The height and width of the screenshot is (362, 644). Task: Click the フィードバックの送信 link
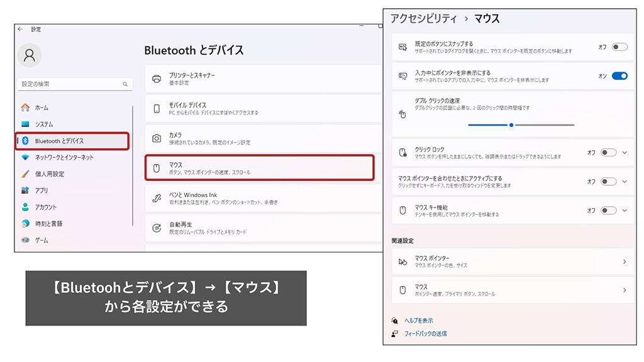point(425,334)
